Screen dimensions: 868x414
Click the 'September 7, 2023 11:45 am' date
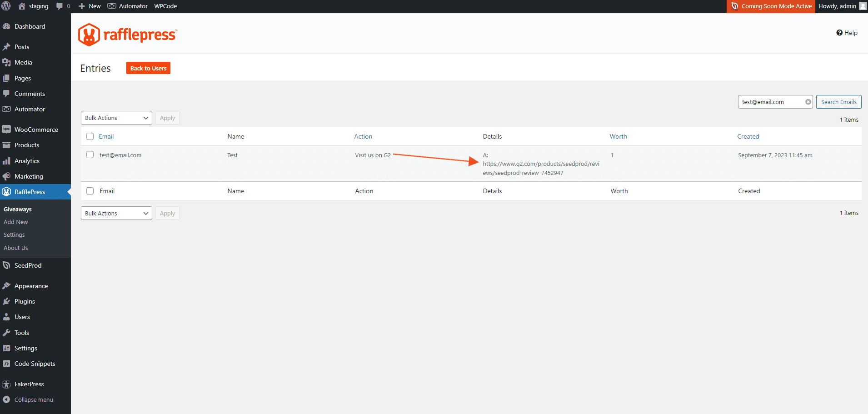click(x=775, y=155)
